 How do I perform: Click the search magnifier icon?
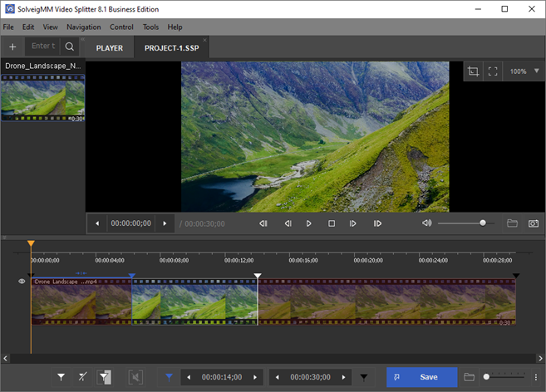pyautogui.click(x=70, y=47)
